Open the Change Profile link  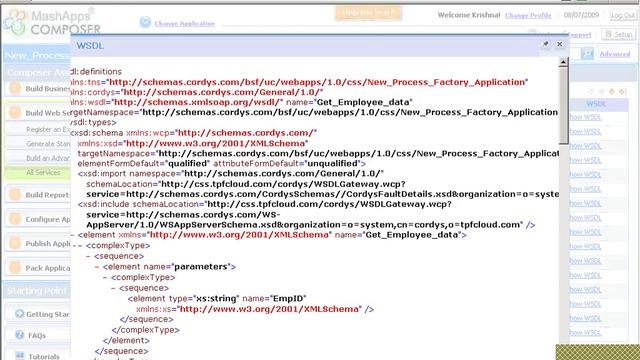click(x=528, y=15)
